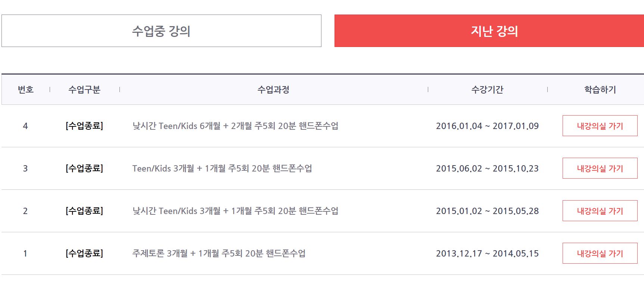Click the 주제토론 3개월 + 1개월 course title
The height and width of the screenshot is (286, 644).
pyautogui.click(x=219, y=254)
